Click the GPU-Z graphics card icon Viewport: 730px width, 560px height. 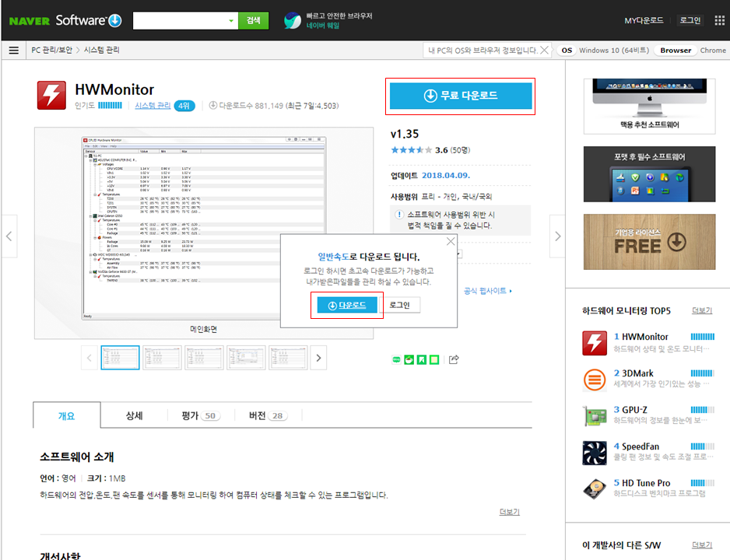(x=595, y=416)
